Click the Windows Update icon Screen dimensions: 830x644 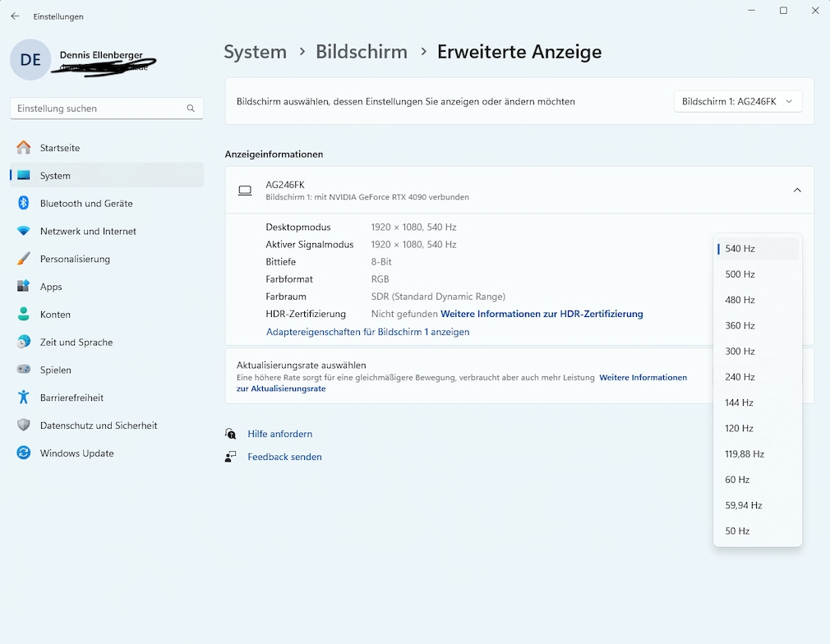coord(24,453)
